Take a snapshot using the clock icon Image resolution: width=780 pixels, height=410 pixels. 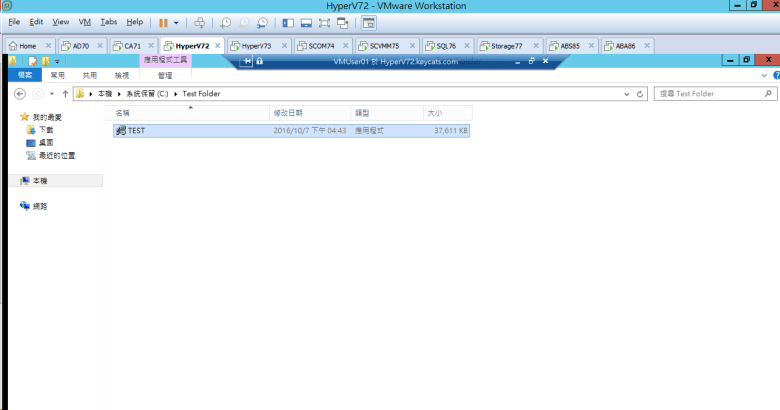(225, 22)
